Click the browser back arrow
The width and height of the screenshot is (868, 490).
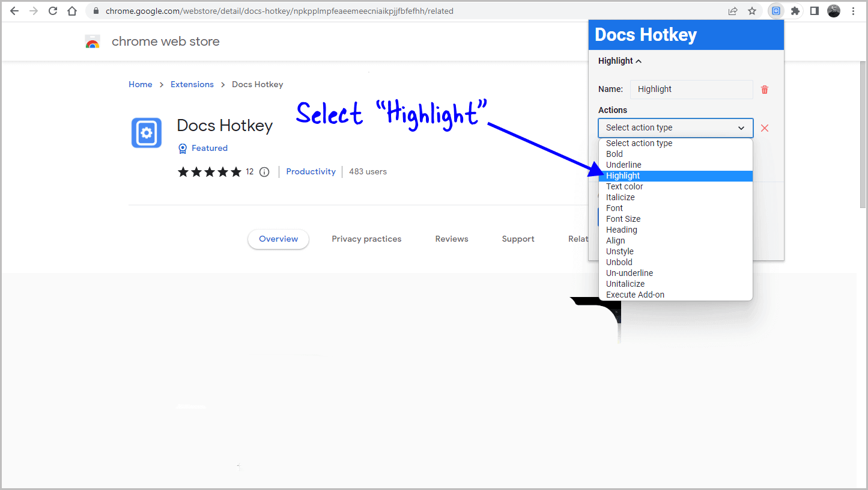click(x=14, y=11)
